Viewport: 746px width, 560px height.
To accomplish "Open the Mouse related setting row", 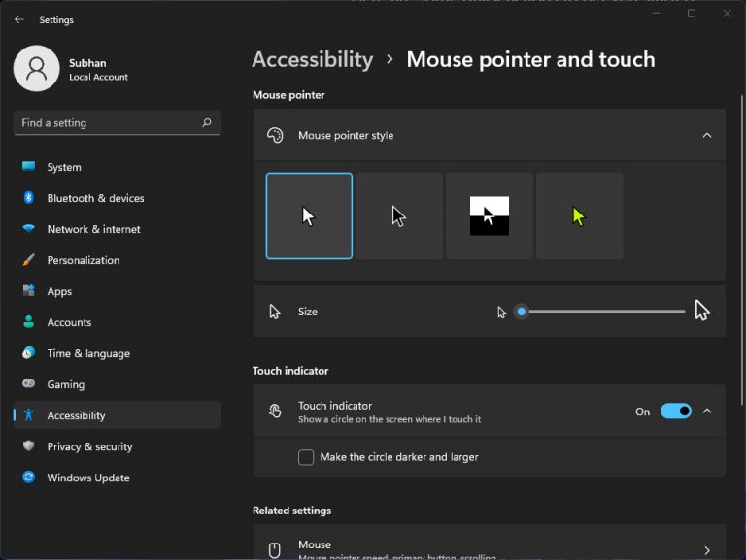I will point(490,543).
